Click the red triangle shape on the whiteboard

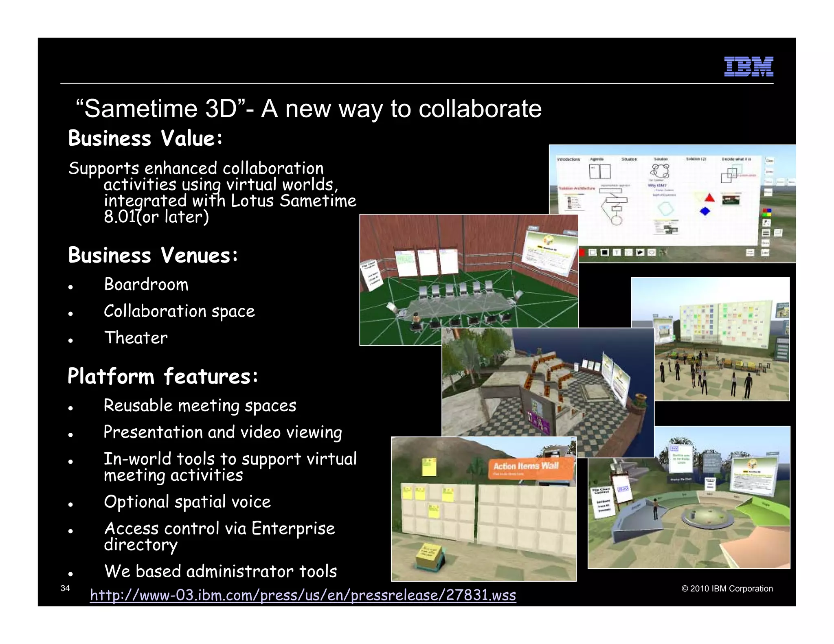(709, 198)
